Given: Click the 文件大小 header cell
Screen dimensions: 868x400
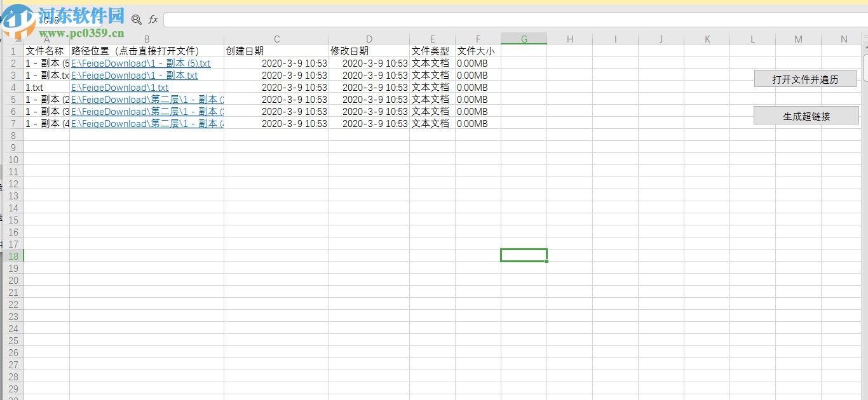Looking at the screenshot, I should (478, 51).
